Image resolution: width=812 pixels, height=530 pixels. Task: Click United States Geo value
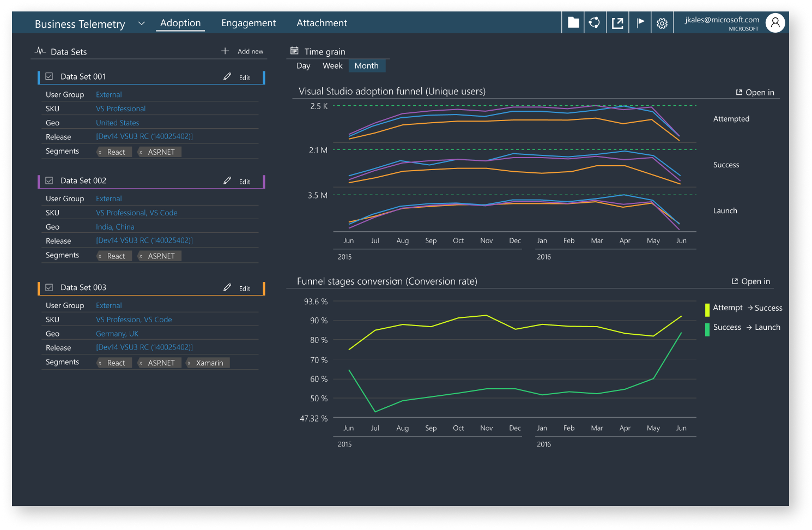tap(118, 123)
